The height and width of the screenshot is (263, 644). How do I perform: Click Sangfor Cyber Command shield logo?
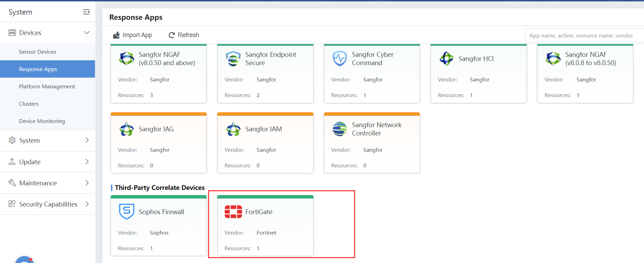[340, 59]
